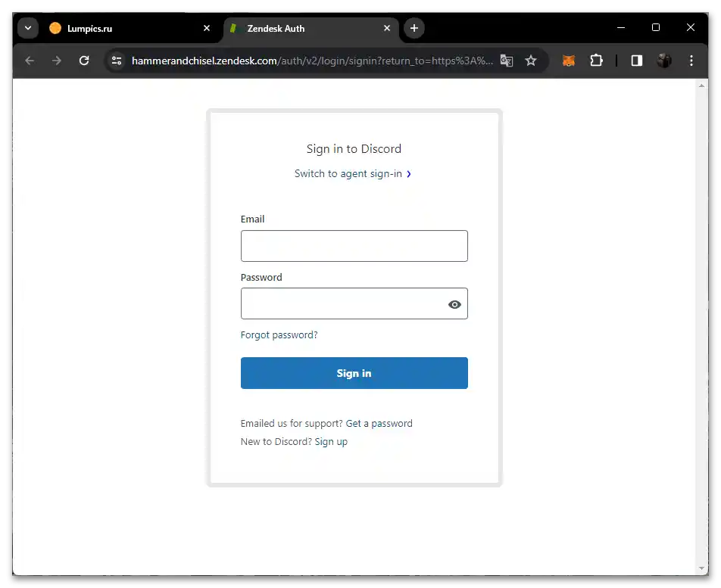Viewport: 721px width, 588px height.
Task: Select the Zendesk Auth tab
Action: tap(311, 29)
